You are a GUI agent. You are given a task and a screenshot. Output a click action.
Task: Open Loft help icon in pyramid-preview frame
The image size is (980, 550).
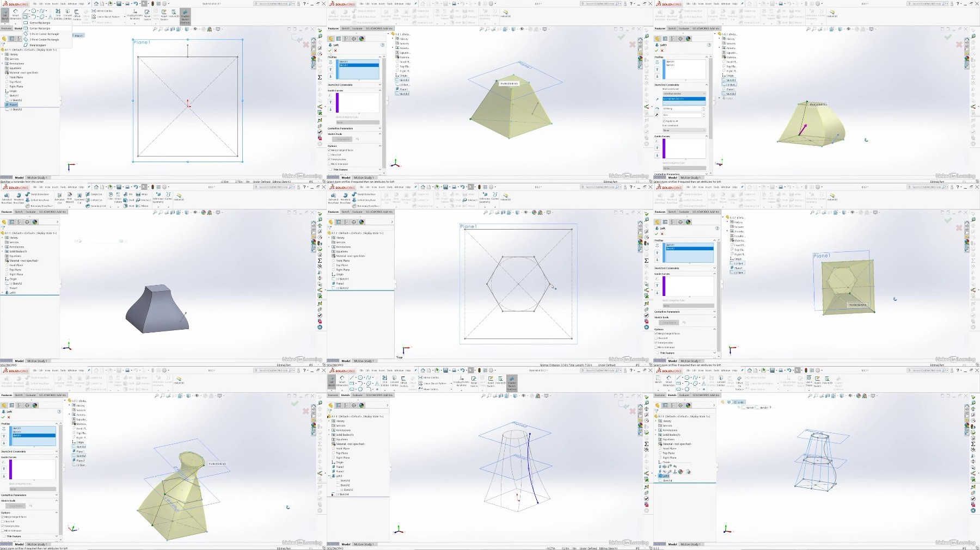tap(382, 45)
